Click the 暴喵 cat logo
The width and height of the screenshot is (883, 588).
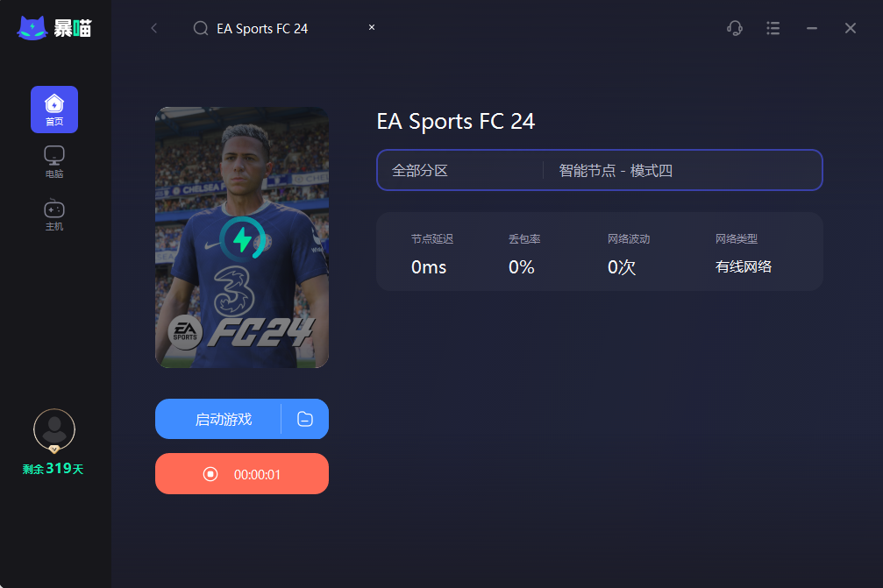32,27
